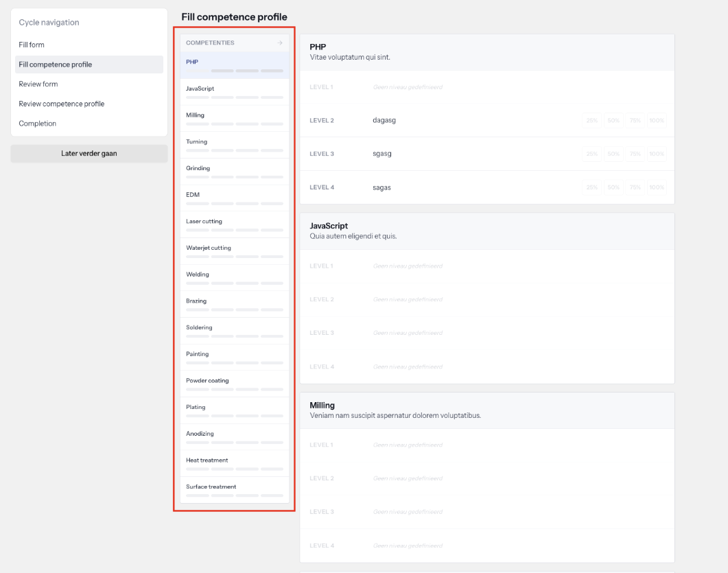Pick the EDM competency item
Screen dimensions: 728x573
click(235, 198)
